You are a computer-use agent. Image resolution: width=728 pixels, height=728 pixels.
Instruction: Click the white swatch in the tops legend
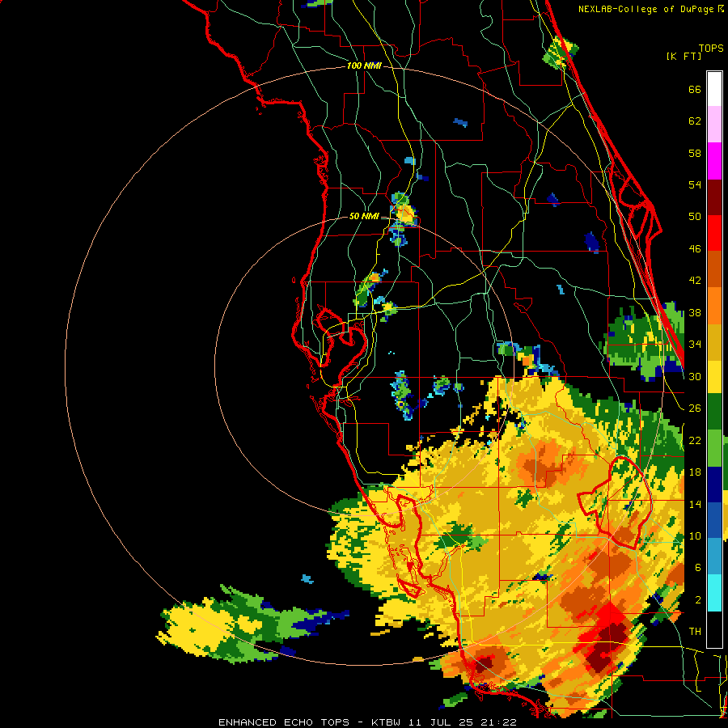pos(714,89)
